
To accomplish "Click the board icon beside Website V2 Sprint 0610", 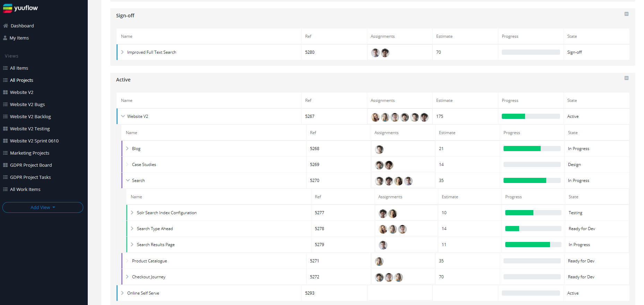I will (5, 141).
